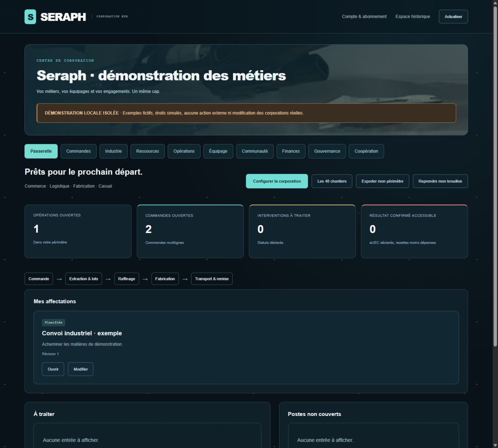Image resolution: width=498 pixels, height=448 pixels.
Task: Open the Opérations ouvertes card
Action: pos(78,231)
